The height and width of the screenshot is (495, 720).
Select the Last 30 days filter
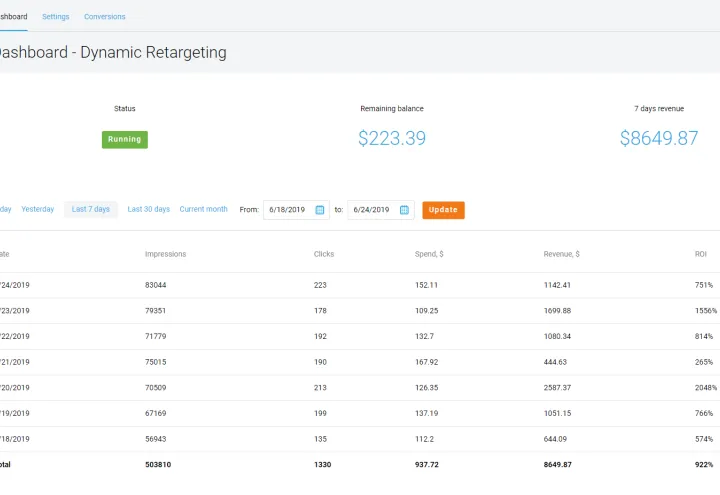click(x=149, y=209)
